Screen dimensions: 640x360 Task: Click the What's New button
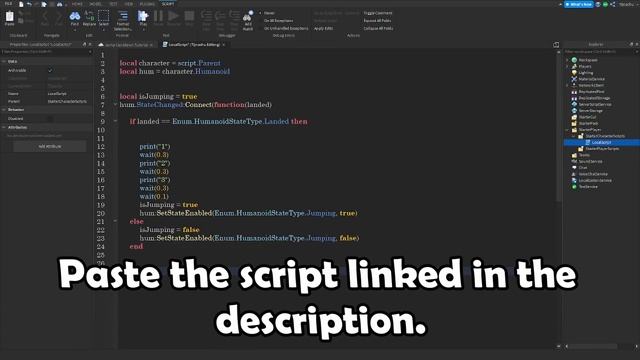[578, 4]
